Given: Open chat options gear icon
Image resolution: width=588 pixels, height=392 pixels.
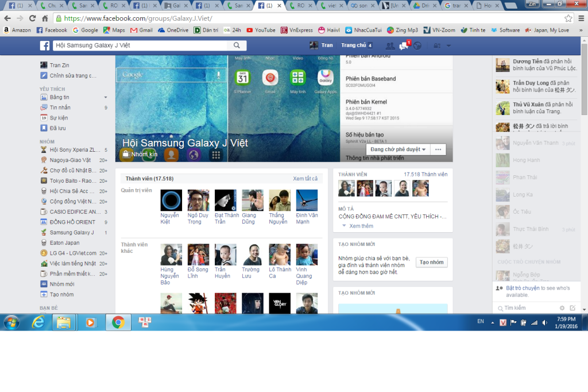Looking at the screenshot, I should pyautogui.click(x=562, y=308).
